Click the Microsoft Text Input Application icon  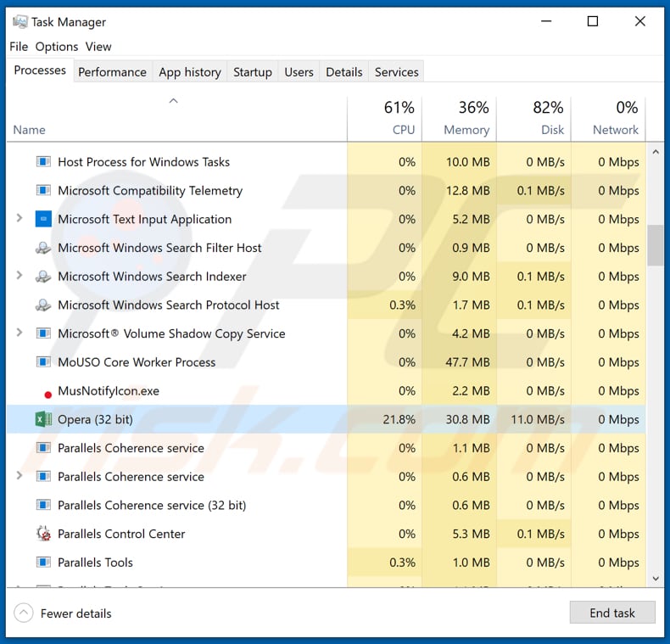(x=43, y=219)
